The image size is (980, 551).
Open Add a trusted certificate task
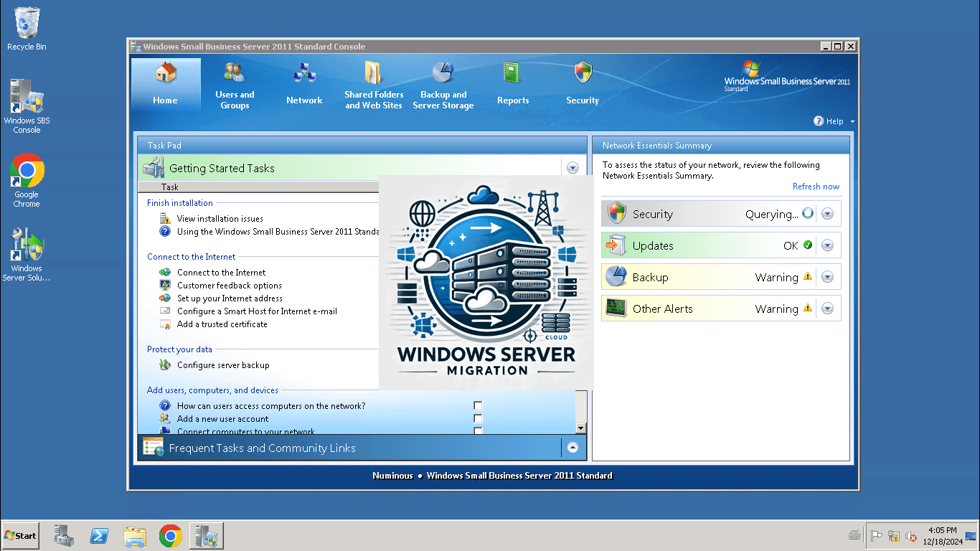[x=222, y=324]
